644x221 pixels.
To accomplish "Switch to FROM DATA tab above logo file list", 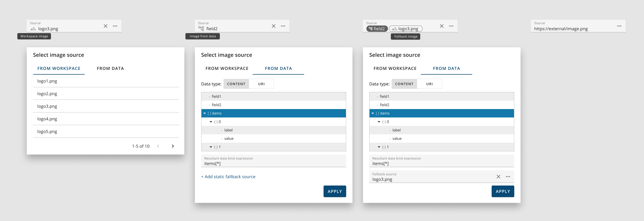I will point(110,68).
